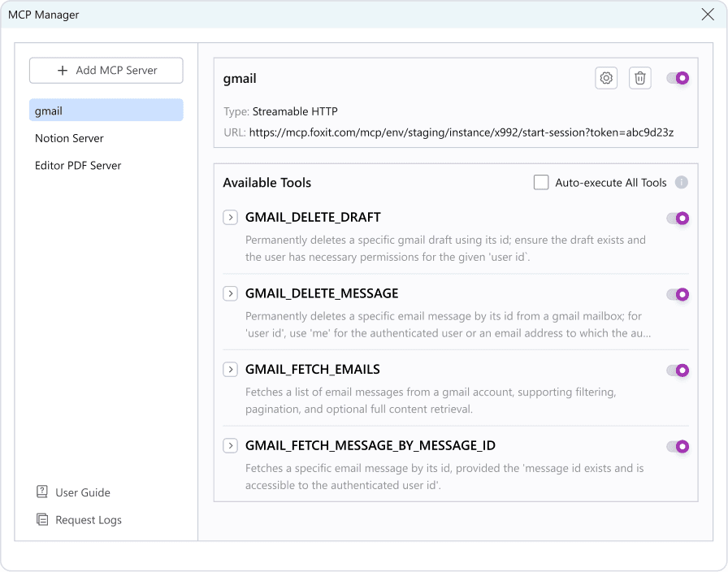Click description starting 'Fetches a list of email'
Screen dimensions: 728x572
coord(431,401)
